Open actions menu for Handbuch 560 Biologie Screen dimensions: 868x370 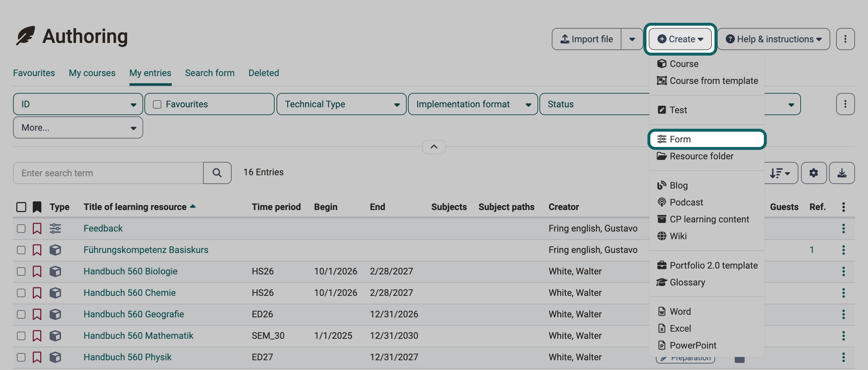[x=843, y=271]
